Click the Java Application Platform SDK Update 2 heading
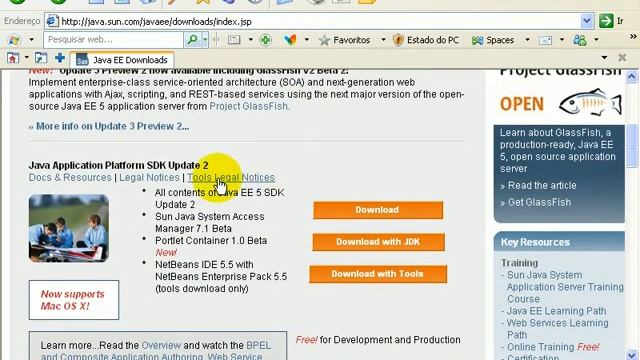 coord(118,165)
